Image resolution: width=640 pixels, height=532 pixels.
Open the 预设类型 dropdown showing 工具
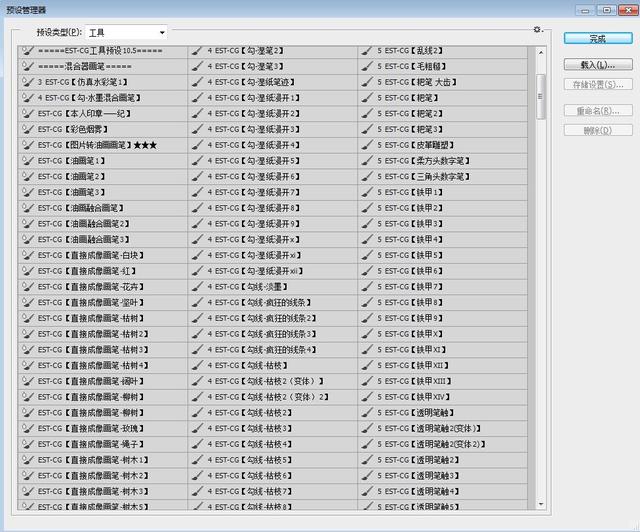pos(127,33)
